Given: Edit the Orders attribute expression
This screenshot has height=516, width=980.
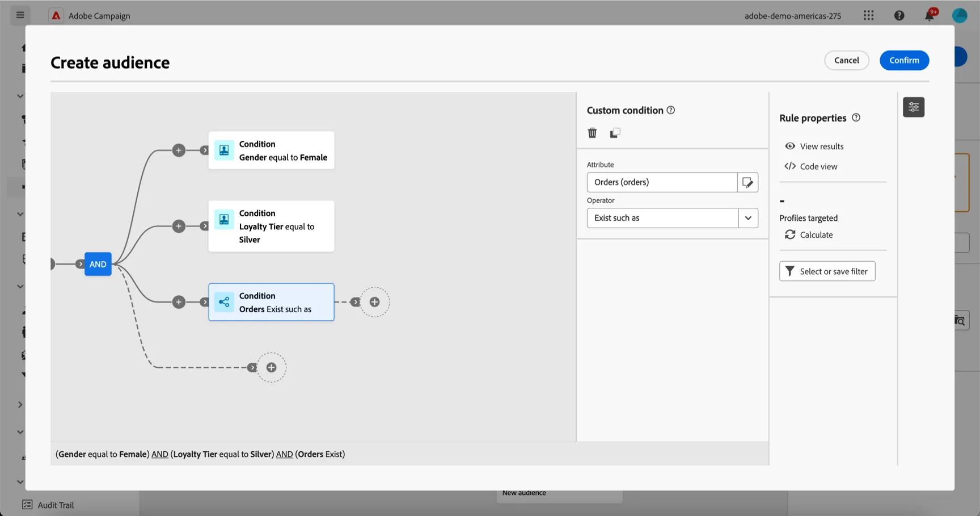Looking at the screenshot, I should pyautogui.click(x=747, y=182).
